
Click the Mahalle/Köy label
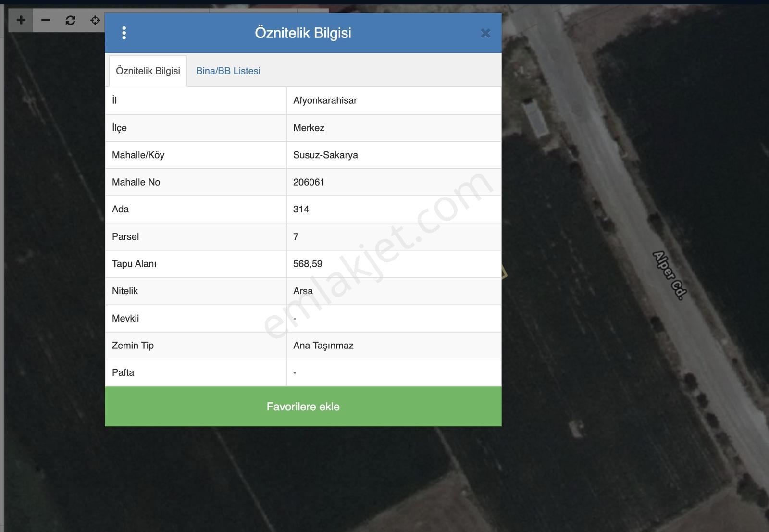click(138, 155)
